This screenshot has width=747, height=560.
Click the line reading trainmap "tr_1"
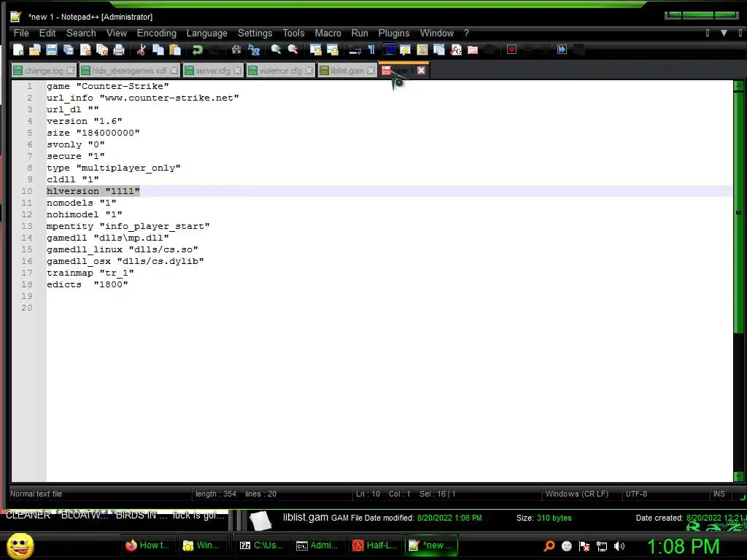tap(90, 273)
